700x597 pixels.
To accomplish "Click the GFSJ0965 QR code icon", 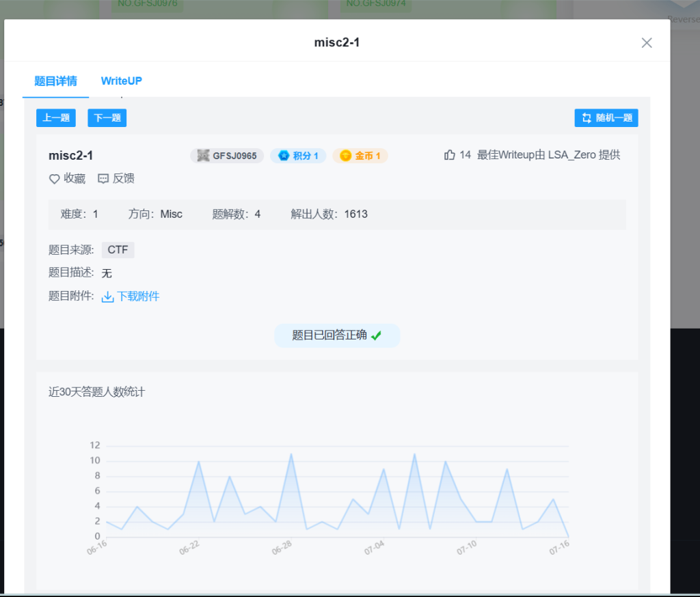I will pos(203,156).
